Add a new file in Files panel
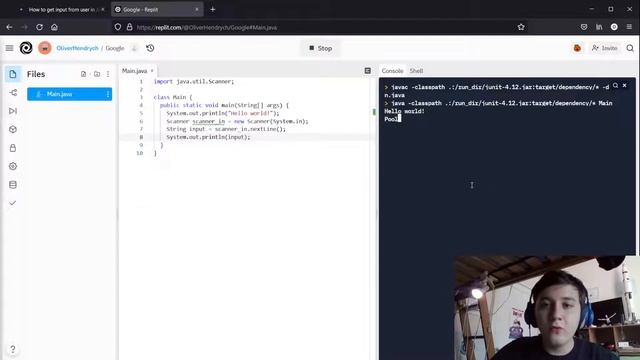 coord(84,74)
